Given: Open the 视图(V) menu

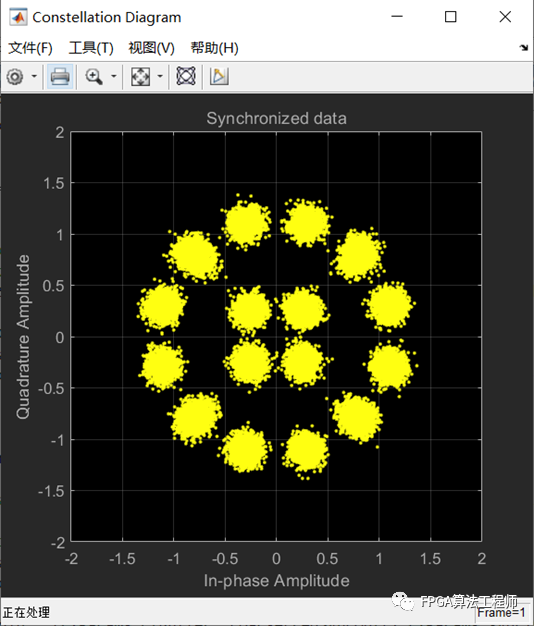Looking at the screenshot, I should [x=152, y=48].
